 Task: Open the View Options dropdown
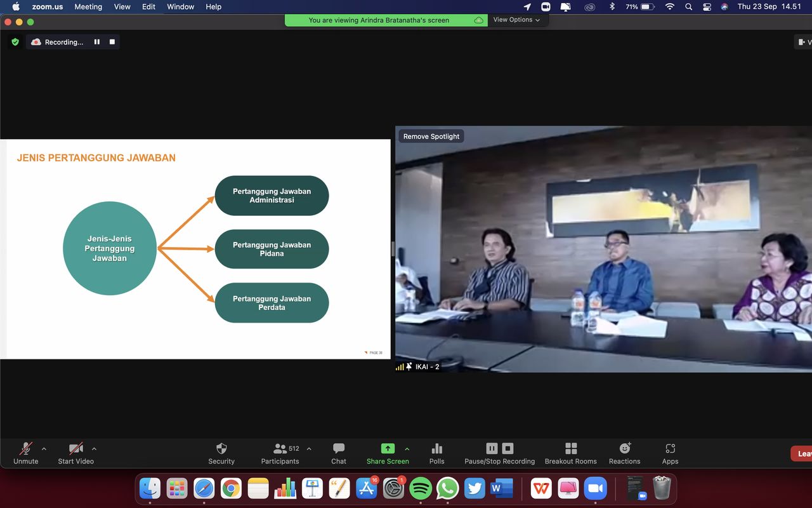517,20
